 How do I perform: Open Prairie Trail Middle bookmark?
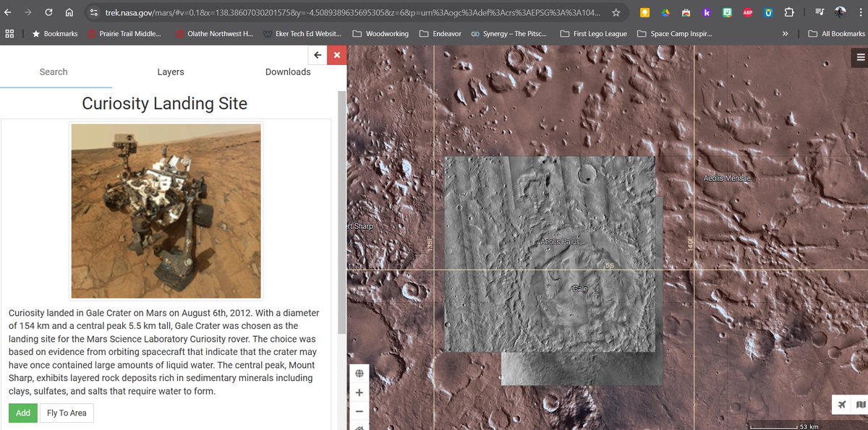coord(124,33)
